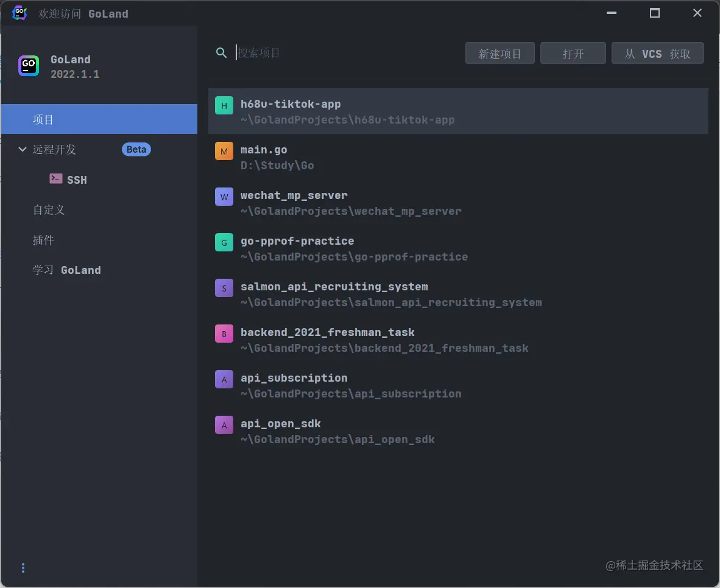
Task: Open the api_subscription project
Action: [x=458, y=385]
